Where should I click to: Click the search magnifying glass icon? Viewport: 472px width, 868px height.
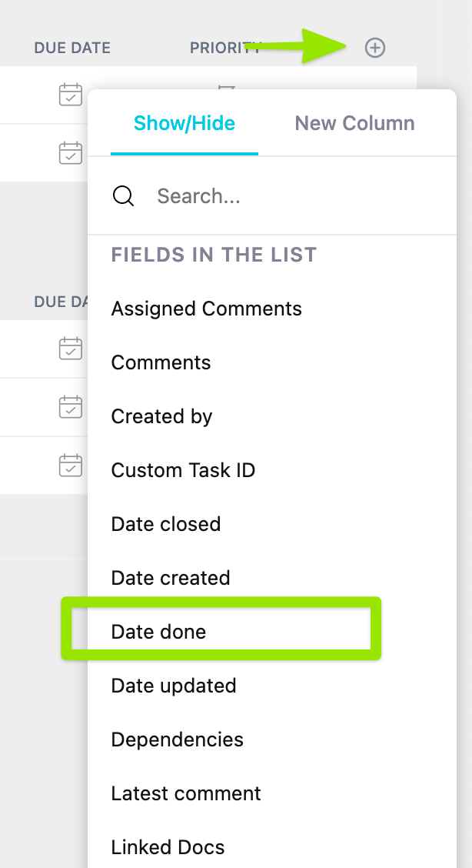click(123, 196)
